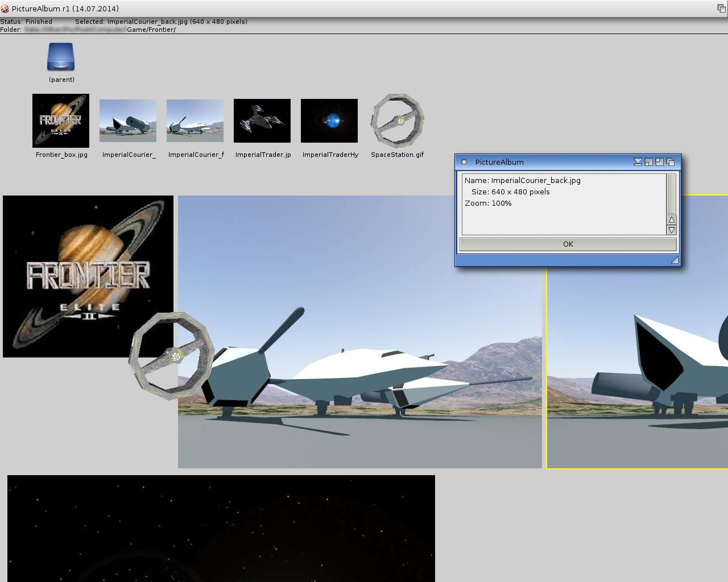This screenshot has width=728, height=582.
Task: Confirm the info dialog with OK
Action: (x=568, y=244)
